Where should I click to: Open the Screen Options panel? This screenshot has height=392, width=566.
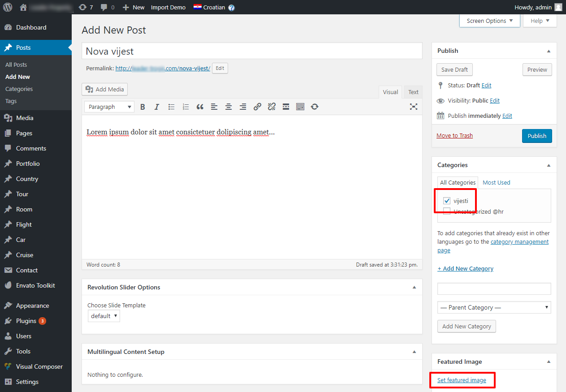point(489,21)
